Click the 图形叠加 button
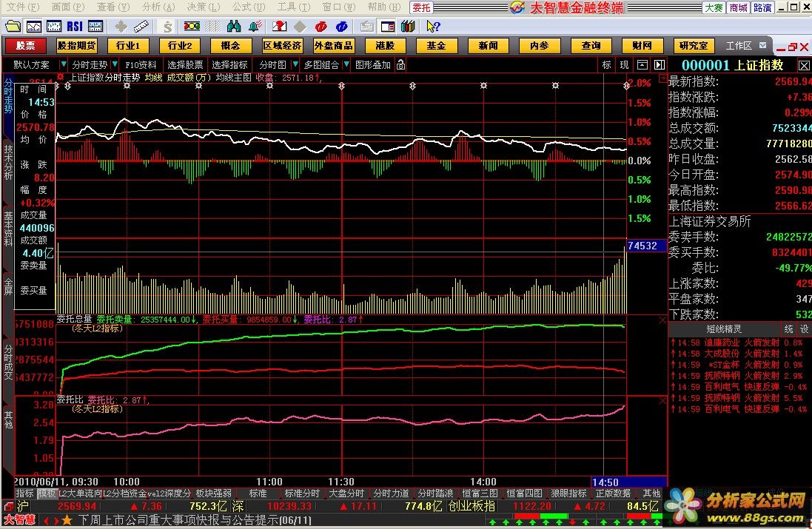812x529 pixels. [x=373, y=64]
